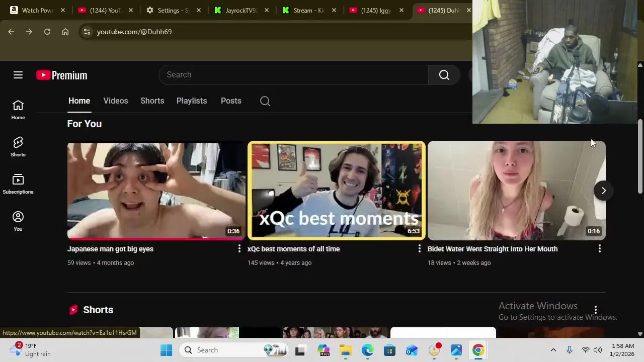Click the YouTube search input field
644x362 pixels.
point(294,75)
